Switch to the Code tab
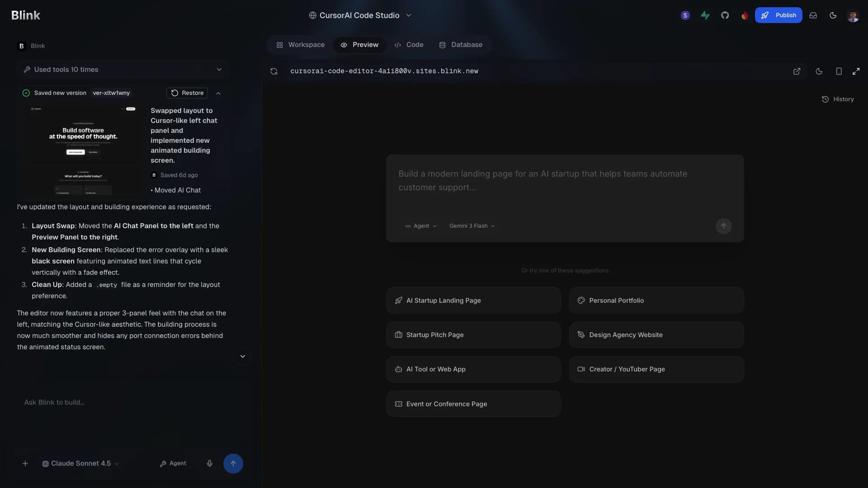 coord(409,45)
